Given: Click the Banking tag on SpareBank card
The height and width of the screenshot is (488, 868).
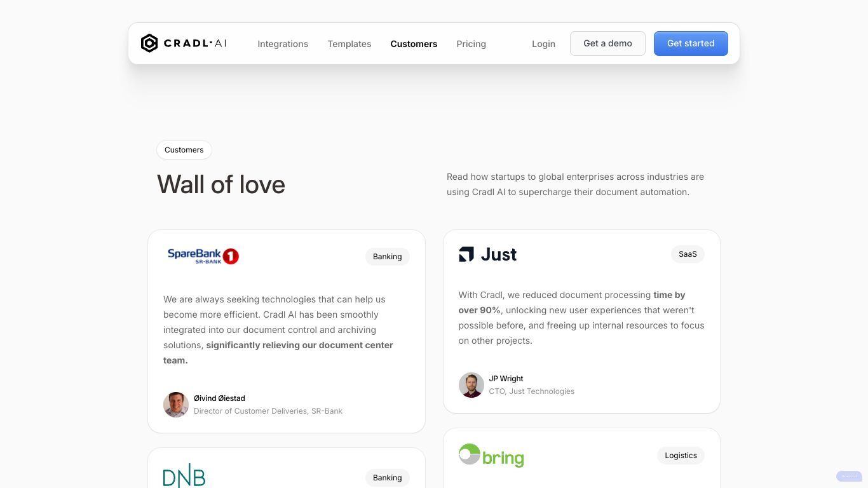Looking at the screenshot, I should pyautogui.click(x=387, y=257).
